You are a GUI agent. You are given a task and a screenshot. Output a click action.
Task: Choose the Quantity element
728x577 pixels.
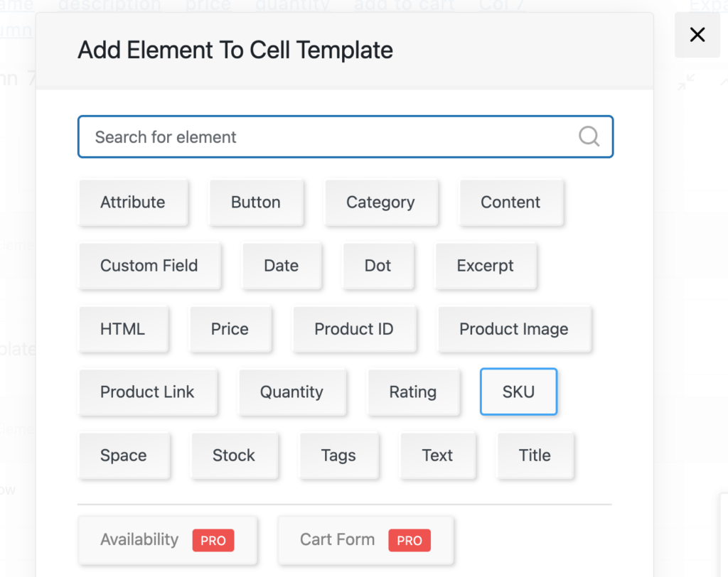tap(292, 392)
